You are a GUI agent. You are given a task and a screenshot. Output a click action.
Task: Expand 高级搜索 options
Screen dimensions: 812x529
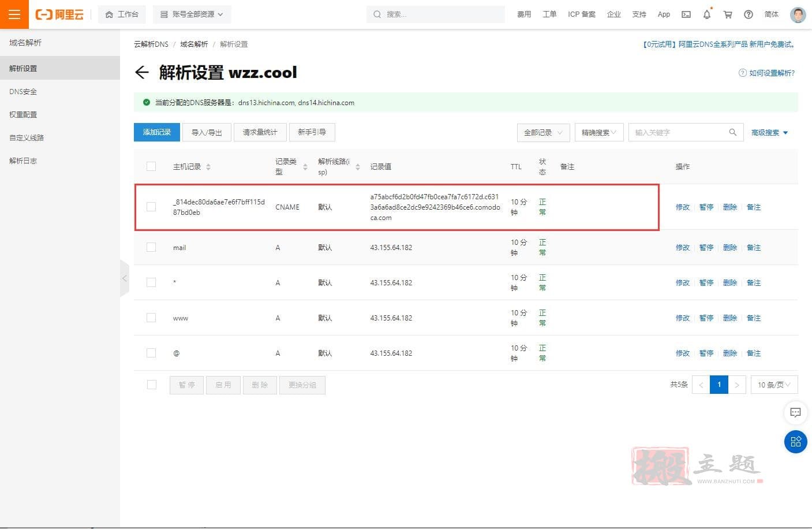[769, 132]
